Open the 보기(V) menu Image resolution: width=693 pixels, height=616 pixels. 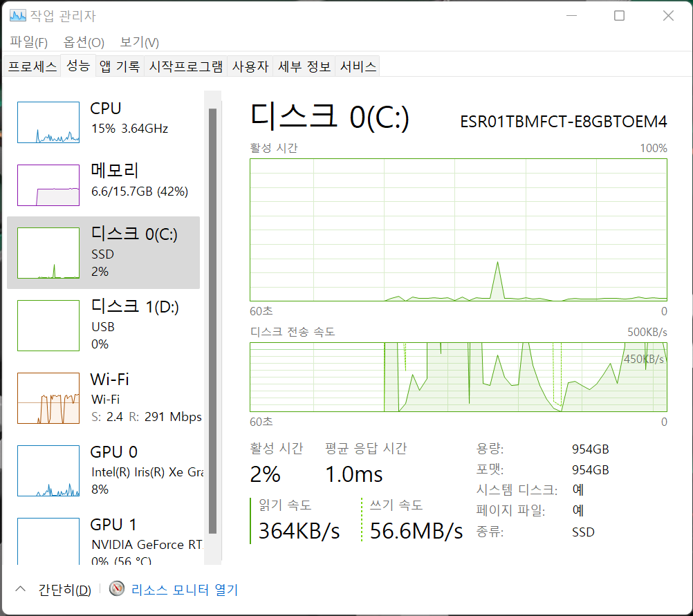[x=140, y=42]
